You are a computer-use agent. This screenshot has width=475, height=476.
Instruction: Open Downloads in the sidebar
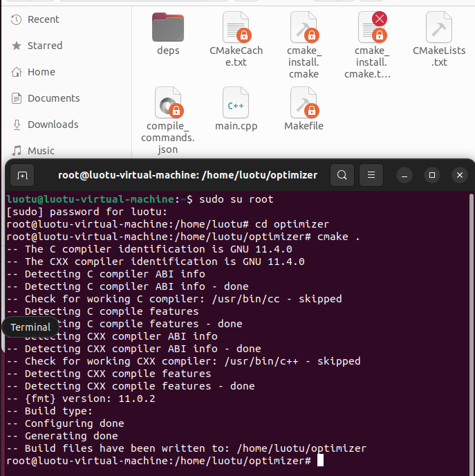53,125
